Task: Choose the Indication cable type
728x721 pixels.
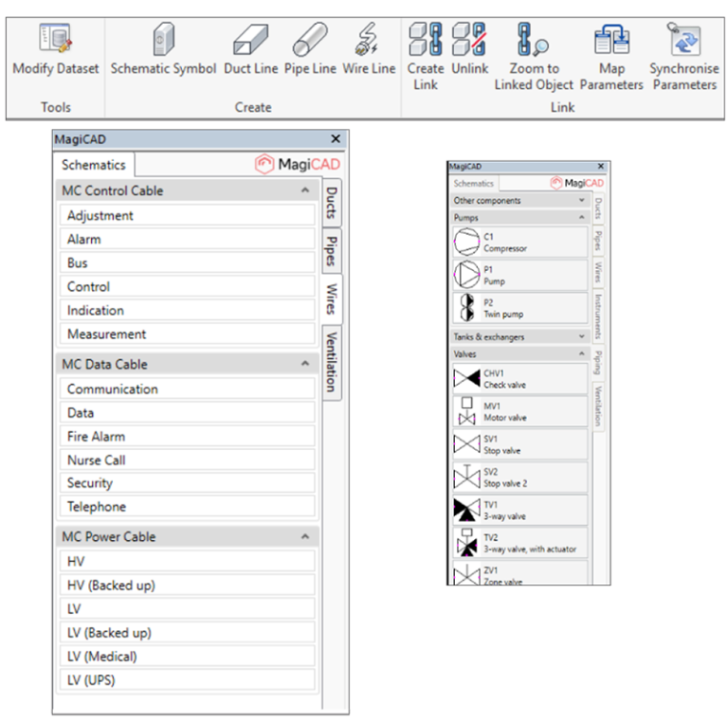Action: coord(187,310)
